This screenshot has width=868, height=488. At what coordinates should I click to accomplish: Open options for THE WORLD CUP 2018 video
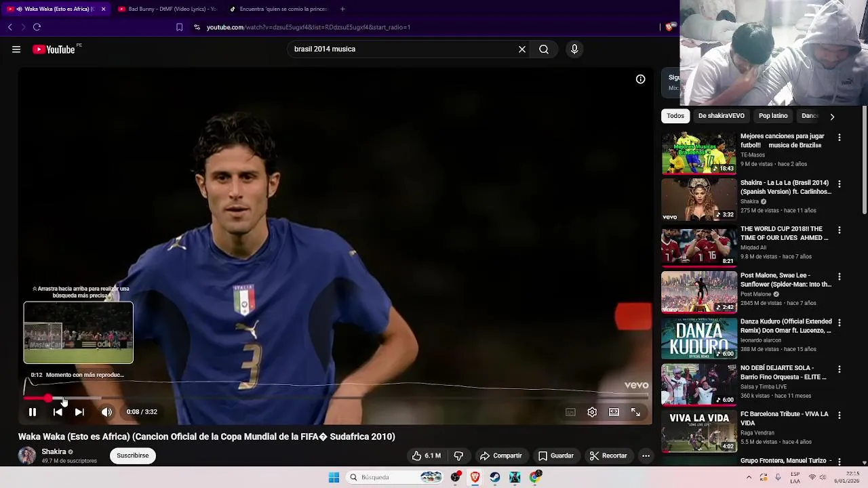pos(839,230)
